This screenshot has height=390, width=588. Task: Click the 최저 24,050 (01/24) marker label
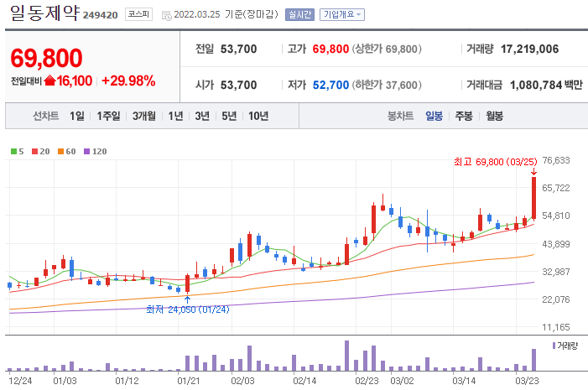[188, 309]
